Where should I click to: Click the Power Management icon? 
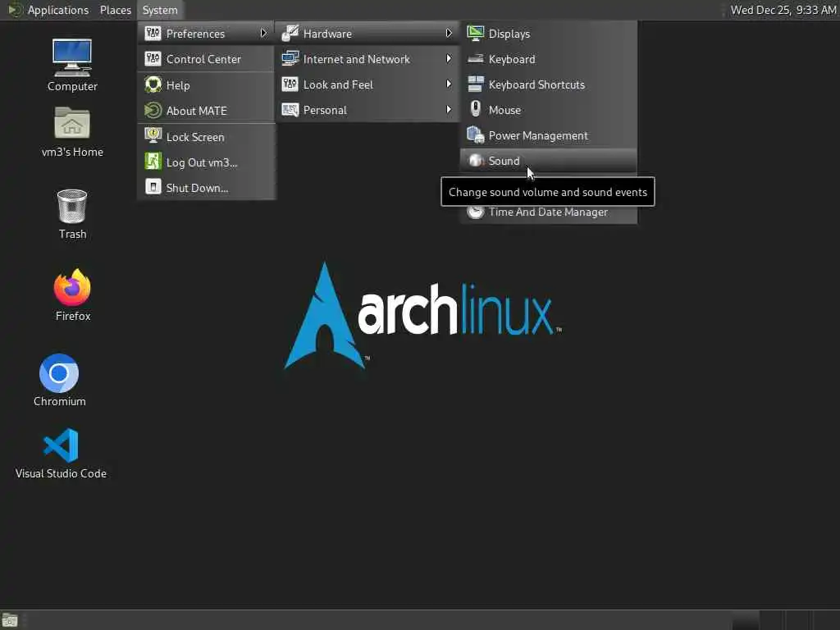tap(475, 135)
